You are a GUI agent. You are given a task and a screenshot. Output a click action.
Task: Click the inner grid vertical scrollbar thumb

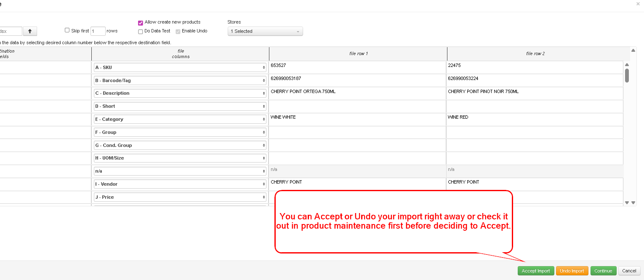tap(627, 75)
